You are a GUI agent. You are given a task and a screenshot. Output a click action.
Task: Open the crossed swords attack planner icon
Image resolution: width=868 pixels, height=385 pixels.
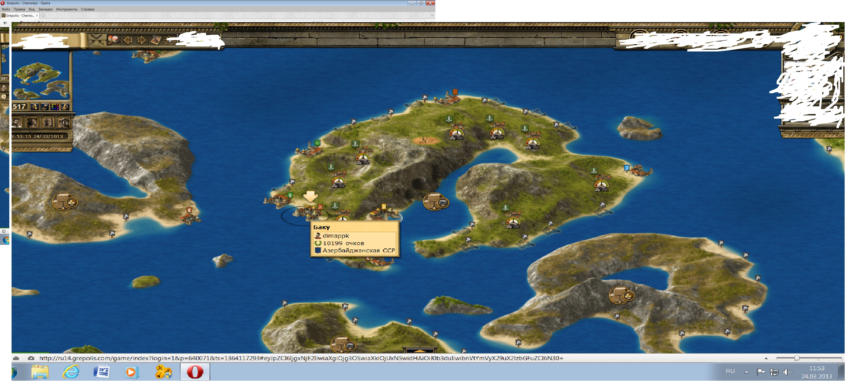(x=96, y=40)
